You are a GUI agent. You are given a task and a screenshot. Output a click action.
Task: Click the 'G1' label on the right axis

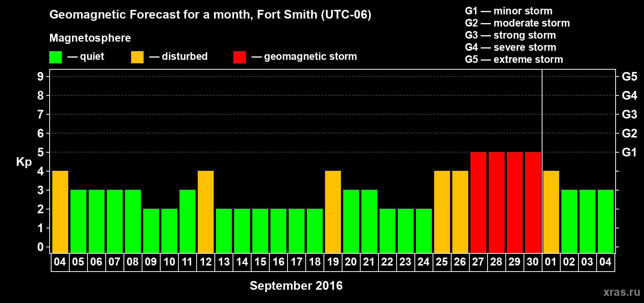point(630,152)
